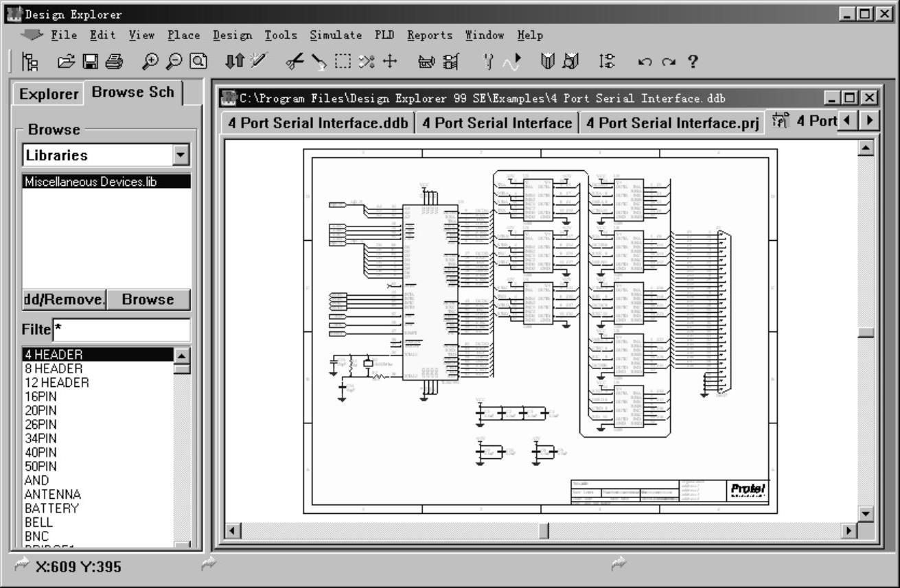Click the Open document folder icon
The width and height of the screenshot is (900, 588).
(x=66, y=62)
